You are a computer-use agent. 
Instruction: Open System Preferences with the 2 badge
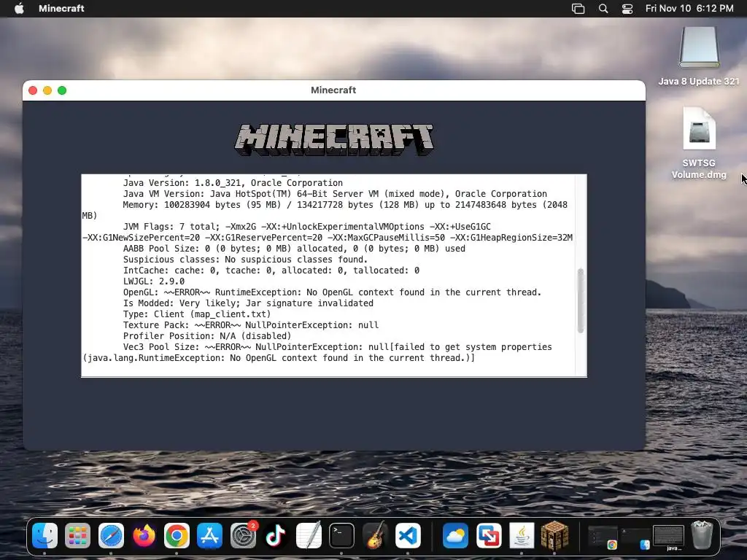tap(243, 536)
